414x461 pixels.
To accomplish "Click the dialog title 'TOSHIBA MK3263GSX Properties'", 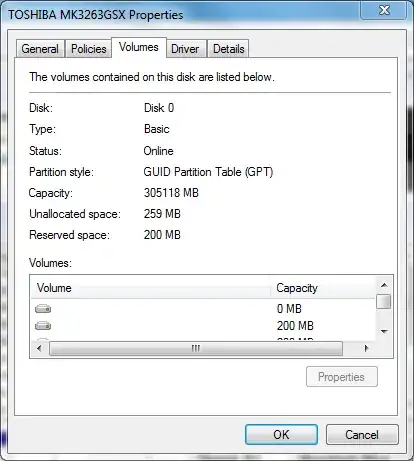I will tap(96, 15).
